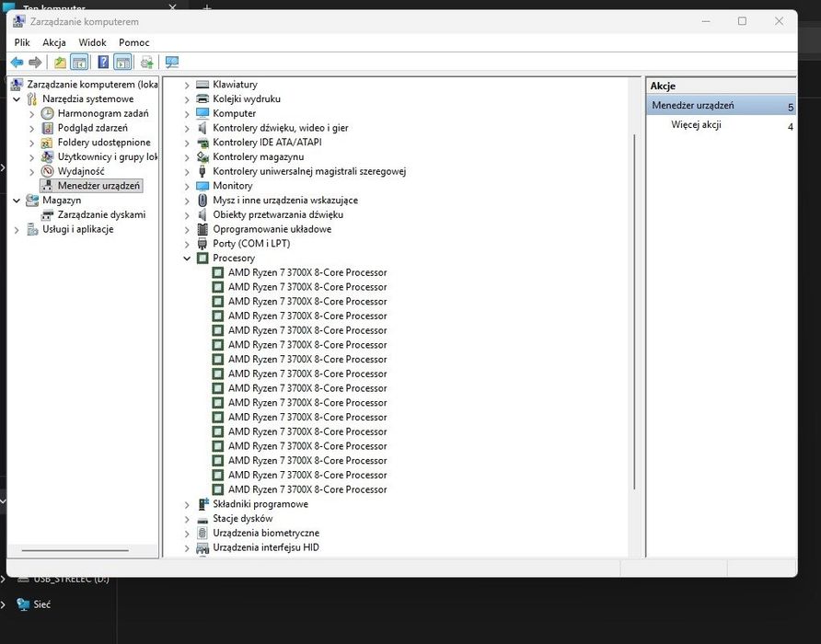Click the Mysz i inne urządzenia mouse icon
Screen dimensions: 821x644
tap(202, 200)
